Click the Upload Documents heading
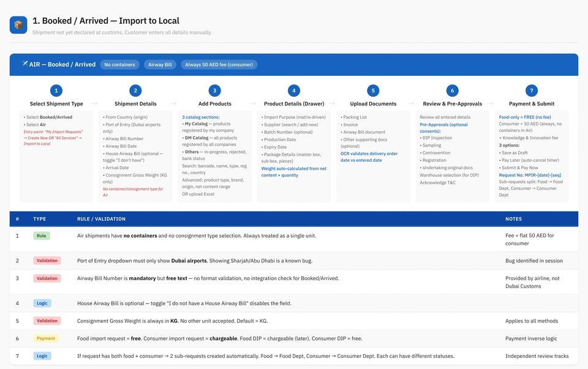588x369 pixels. [373, 104]
